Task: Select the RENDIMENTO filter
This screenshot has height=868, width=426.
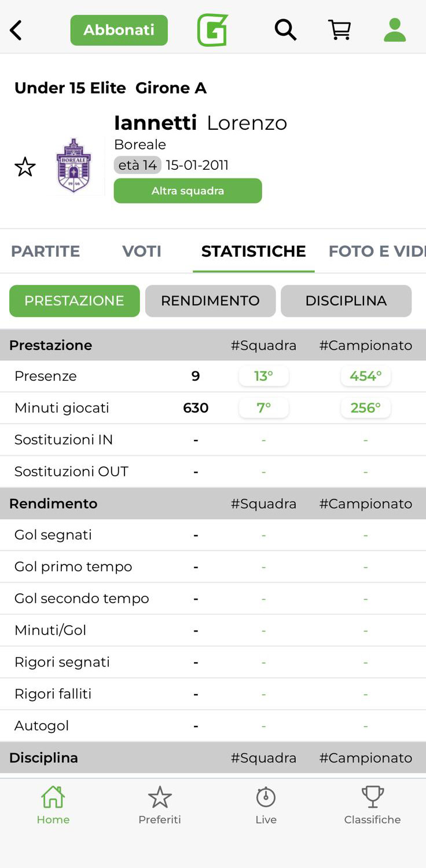Action: [210, 301]
